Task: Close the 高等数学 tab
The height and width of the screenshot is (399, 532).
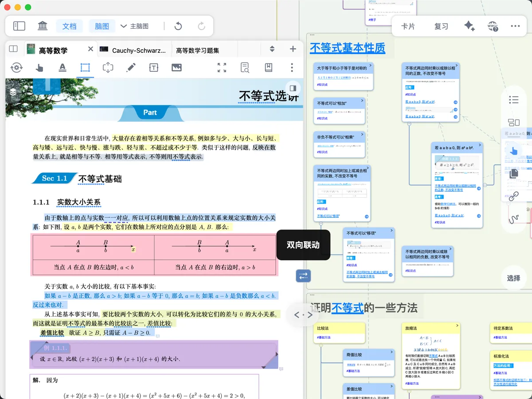Action: 90,49
